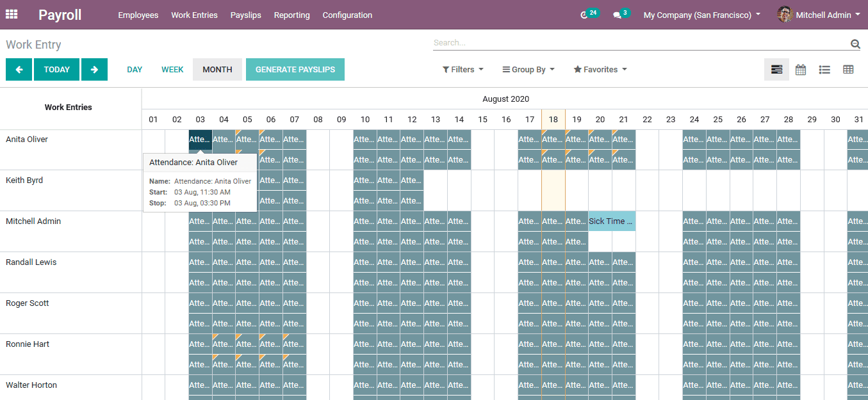Open Randall Lewis's first attendance on the 24
The width and height of the screenshot is (868, 400).
tap(694, 262)
